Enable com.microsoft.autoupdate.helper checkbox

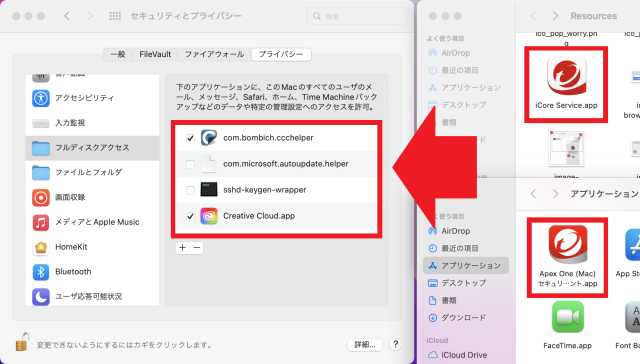tap(190, 164)
